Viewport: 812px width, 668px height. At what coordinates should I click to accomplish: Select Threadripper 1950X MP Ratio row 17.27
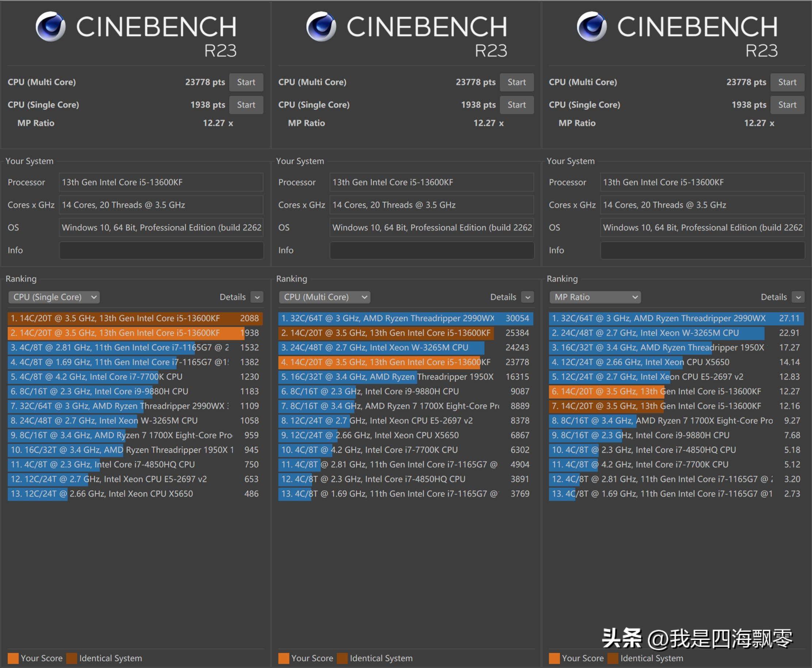676,347
